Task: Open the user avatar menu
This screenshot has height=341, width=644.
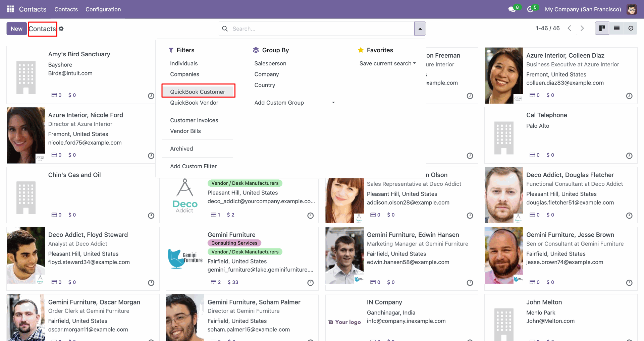Action: pyautogui.click(x=632, y=9)
